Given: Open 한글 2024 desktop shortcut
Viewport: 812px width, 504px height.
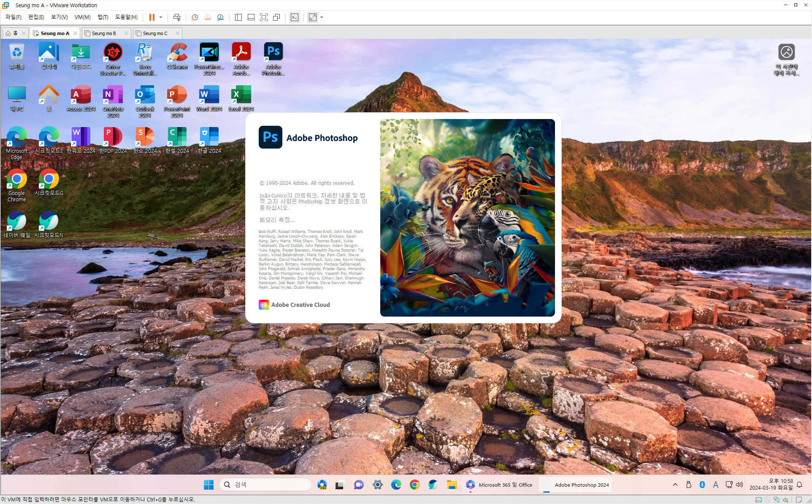Looking at the screenshot, I should tap(209, 141).
